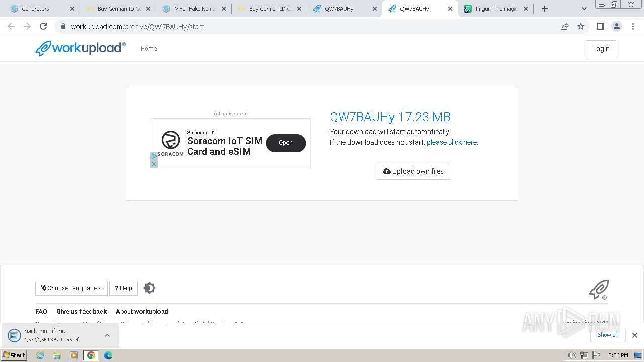
Task: Close the downloads bar
Action: click(x=635, y=335)
